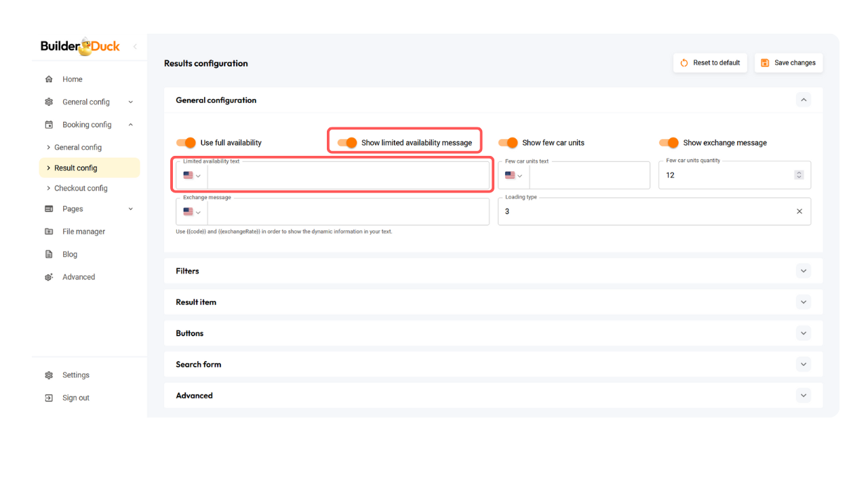The height and width of the screenshot is (488, 868).
Task: Click the File manager folder icon
Action: tap(49, 232)
